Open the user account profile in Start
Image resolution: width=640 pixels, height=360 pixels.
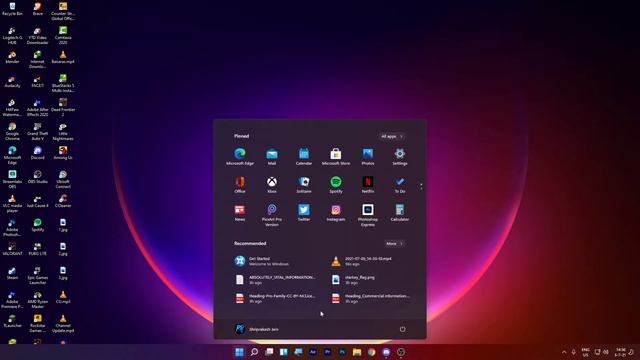(257, 329)
